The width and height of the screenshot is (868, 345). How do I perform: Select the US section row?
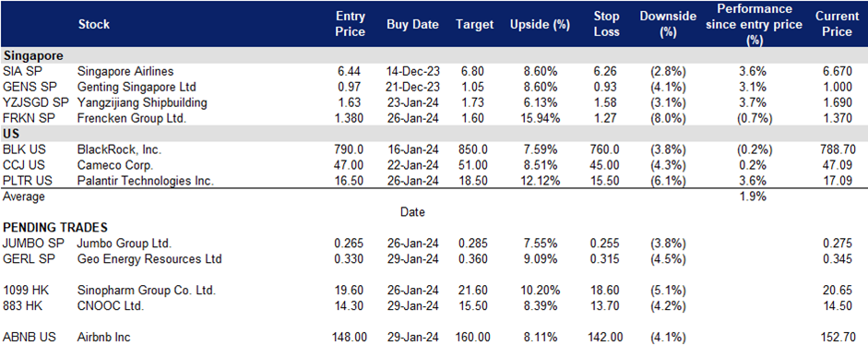click(434, 135)
